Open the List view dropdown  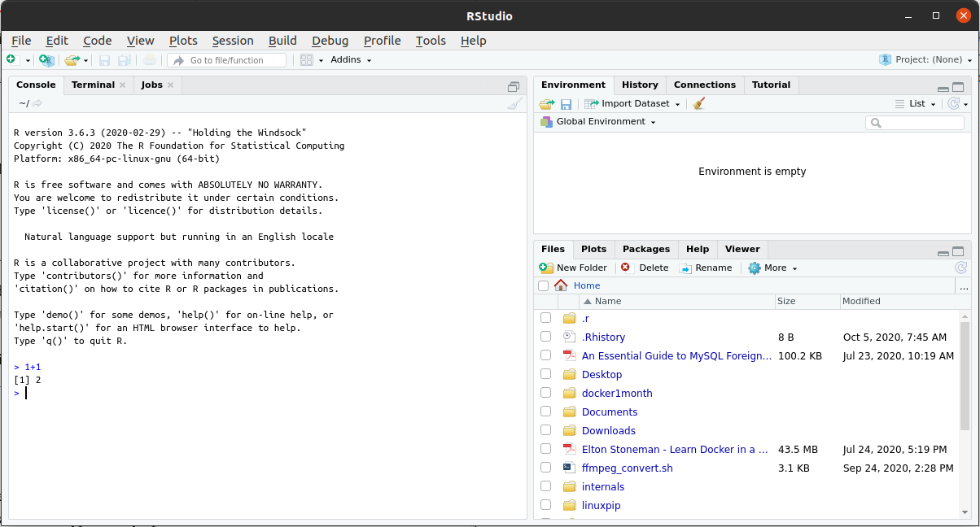click(x=916, y=104)
